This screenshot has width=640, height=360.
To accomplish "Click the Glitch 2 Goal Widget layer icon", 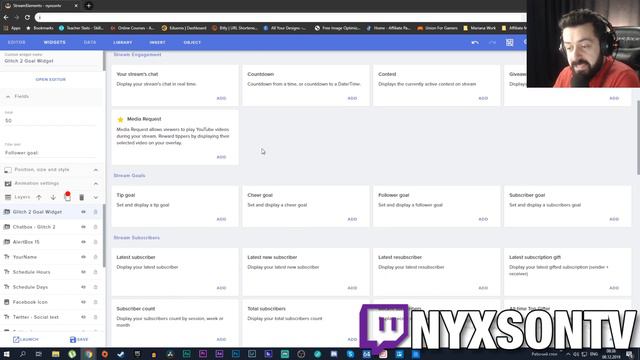I will pos(7,212).
